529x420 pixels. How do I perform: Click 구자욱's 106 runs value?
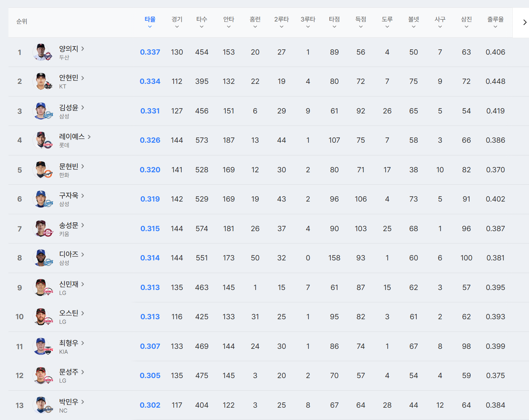[361, 199]
